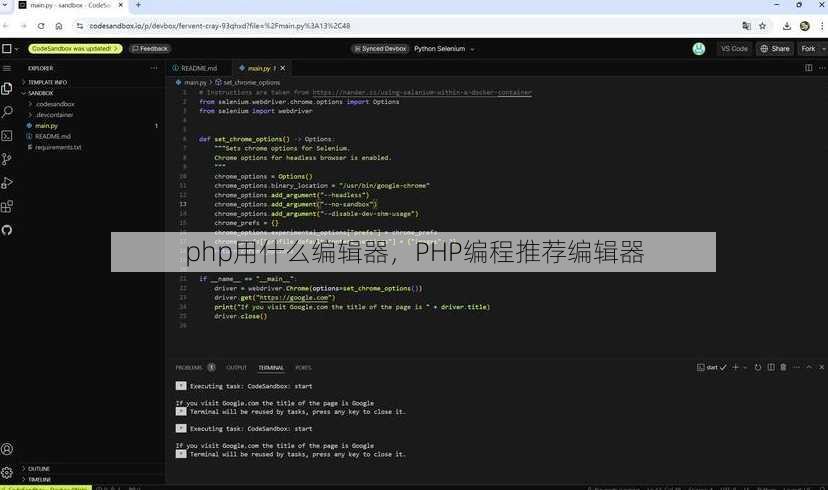Split the terminal panel
This screenshot has height=490, width=828.
click(x=771, y=367)
